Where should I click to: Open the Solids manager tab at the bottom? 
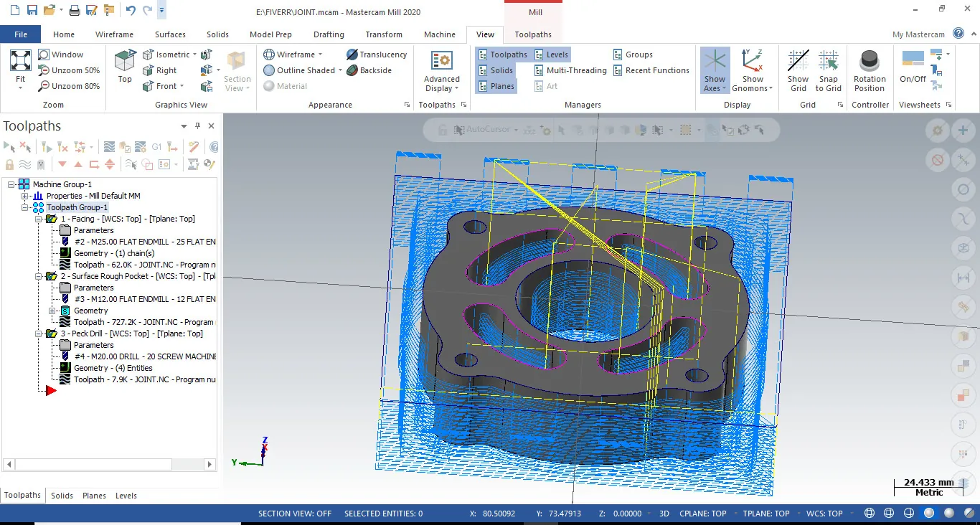(x=62, y=496)
